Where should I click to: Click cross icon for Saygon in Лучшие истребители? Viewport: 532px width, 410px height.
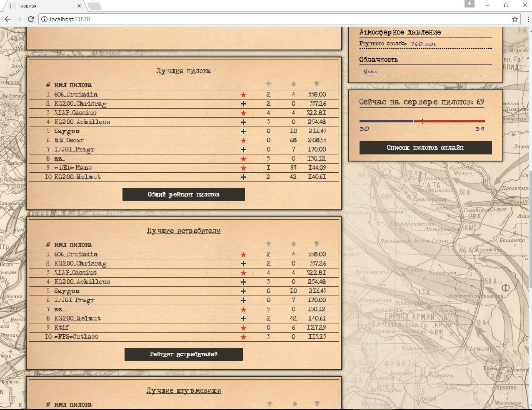244,291
